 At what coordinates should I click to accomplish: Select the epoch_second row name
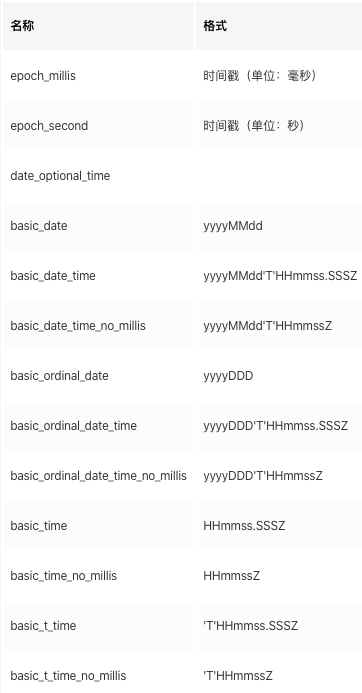49,126
